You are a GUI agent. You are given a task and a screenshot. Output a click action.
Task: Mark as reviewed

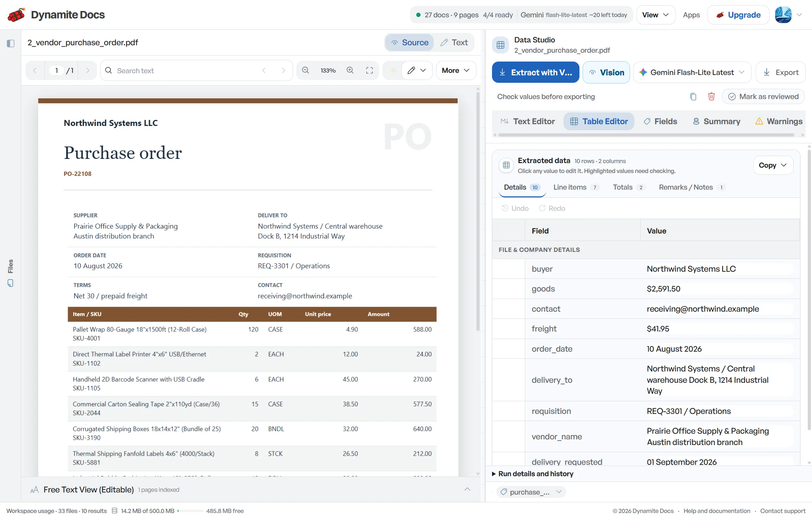coord(763,97)
